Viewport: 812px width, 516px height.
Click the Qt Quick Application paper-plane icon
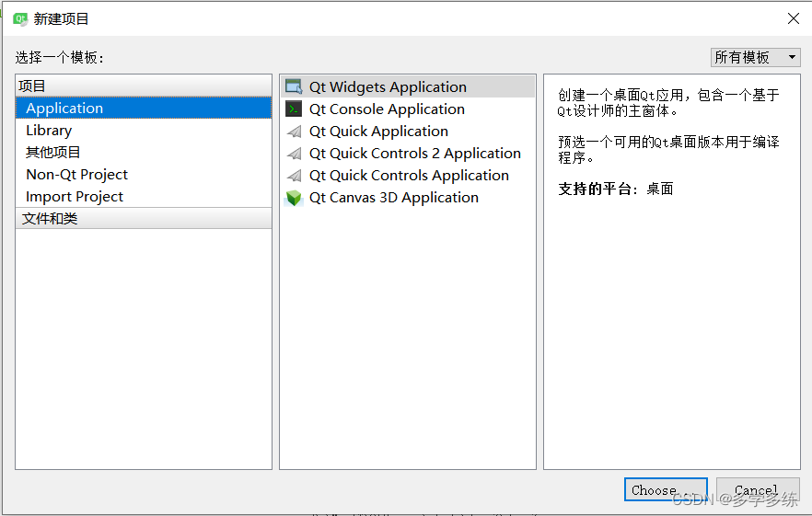click(x=295, y=132)
